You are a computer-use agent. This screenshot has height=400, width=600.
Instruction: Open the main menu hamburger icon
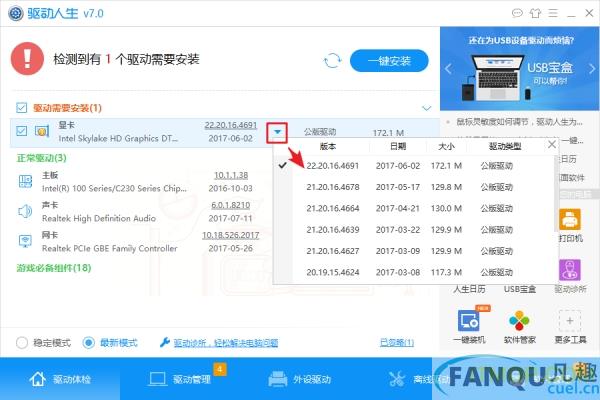tap(553, 13)
